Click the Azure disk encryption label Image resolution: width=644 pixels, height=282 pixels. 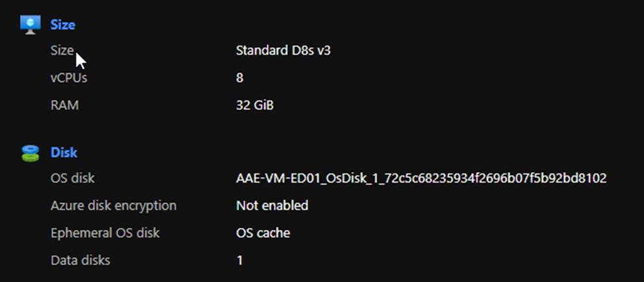(113, 205)
